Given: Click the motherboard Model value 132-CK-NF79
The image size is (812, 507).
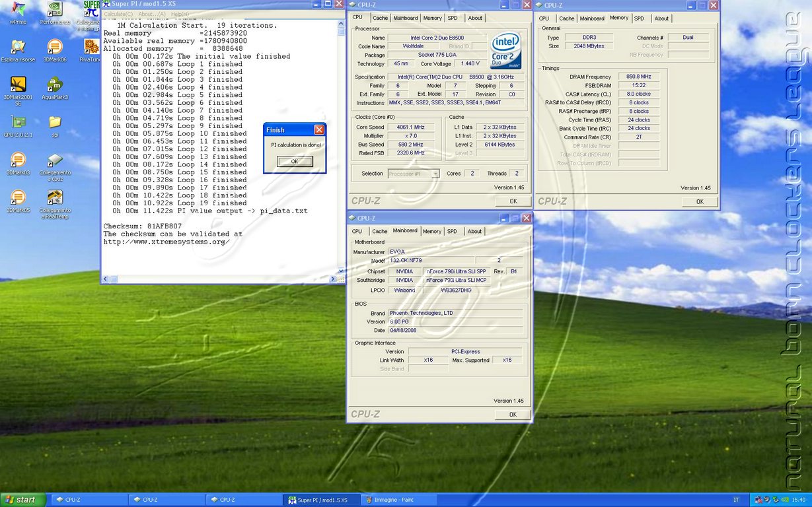Looking at the screenshot, I should tap(430, 260).
